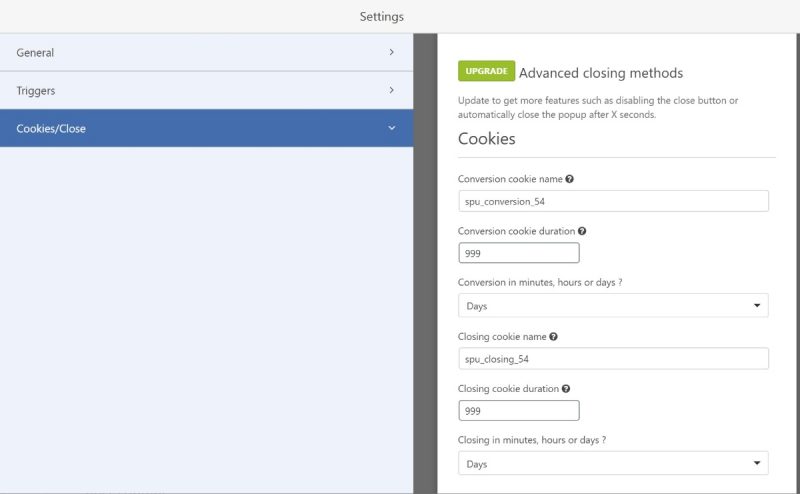Image resolution: width=800 pixels, height=494 pixels.
Task: Focus the Conversion cookie name field
Action: (x=613, y=201)
